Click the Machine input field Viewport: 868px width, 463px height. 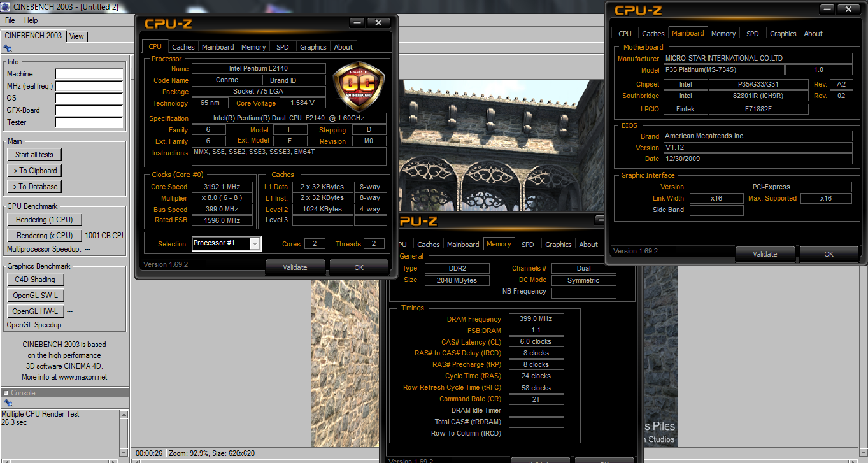(x=89, y=74)
